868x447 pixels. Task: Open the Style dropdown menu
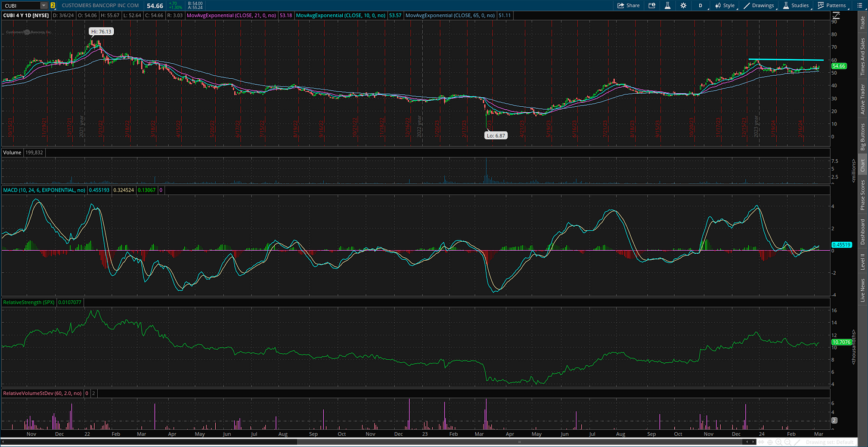click(725, 5)
